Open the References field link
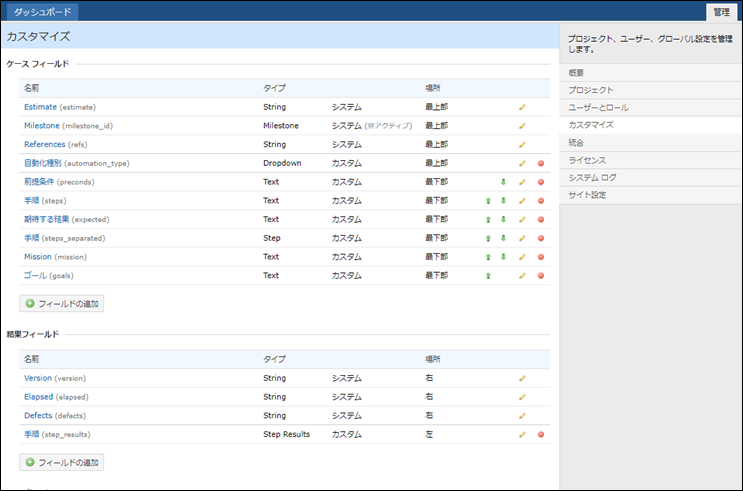This screenshot has height=491, width=743. coord(44,144)
